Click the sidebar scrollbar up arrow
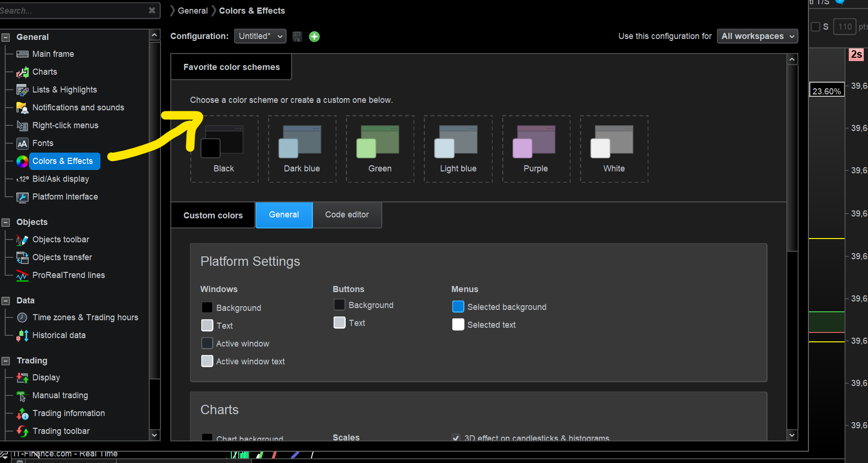The image size is (868, 463). pos(154,35)
